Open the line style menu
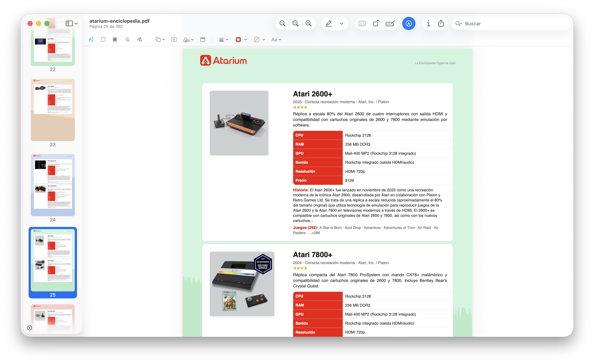 pyautogui.click(x=223, y=40)
